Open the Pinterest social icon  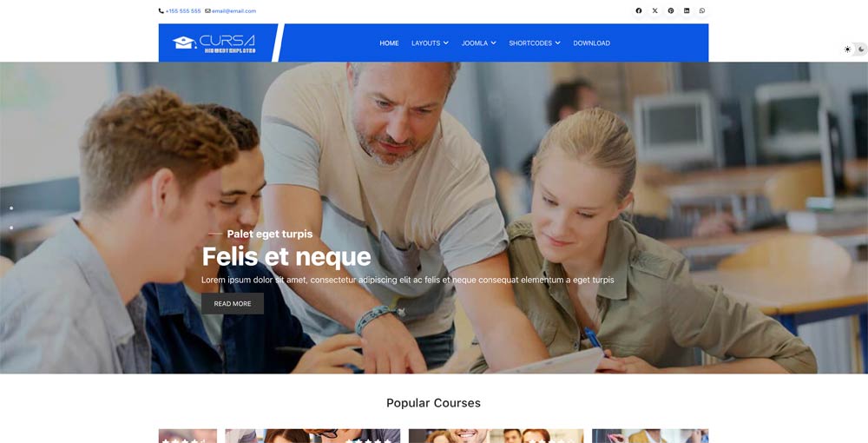pyautogui.click(x=671, y=10)
